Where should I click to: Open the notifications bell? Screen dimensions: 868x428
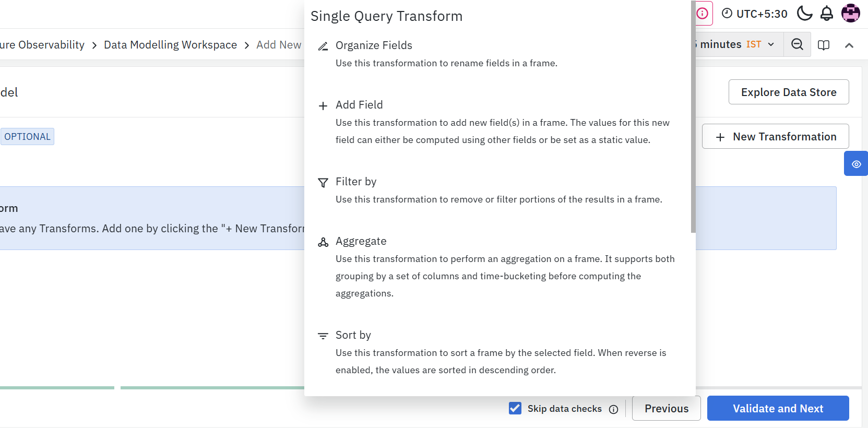pyautogui.click(x=827, y=14)
